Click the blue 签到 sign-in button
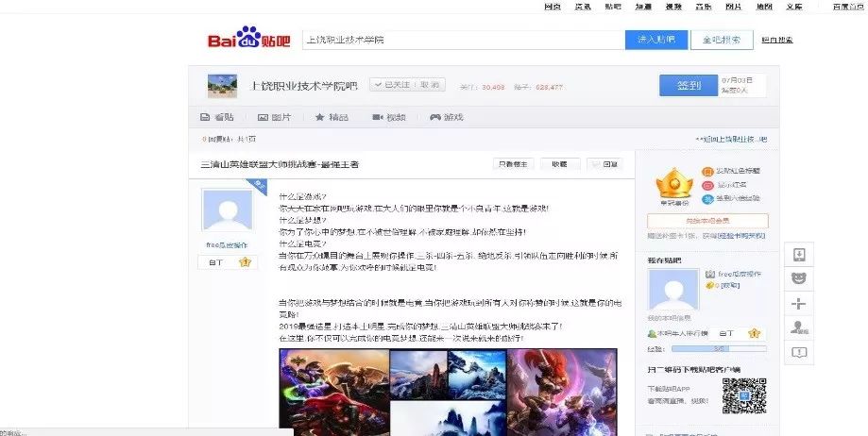Screen dimensions: 868x436 click(x=689, y=85)
